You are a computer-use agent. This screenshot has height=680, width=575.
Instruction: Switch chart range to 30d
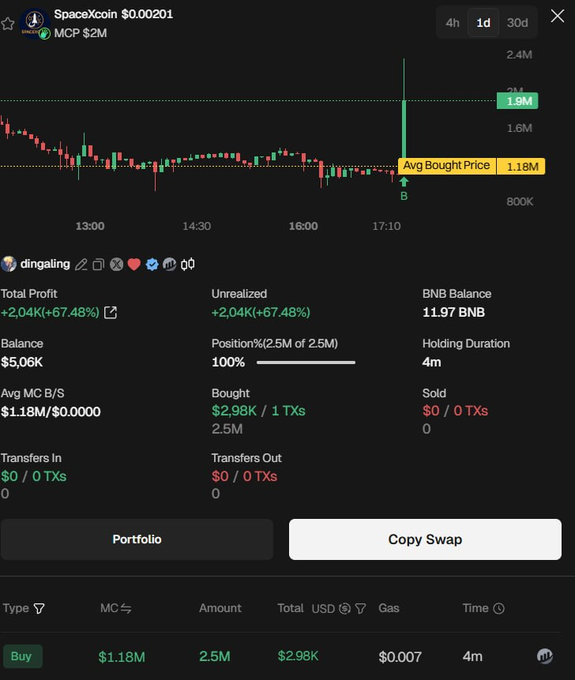pos(517,23)
